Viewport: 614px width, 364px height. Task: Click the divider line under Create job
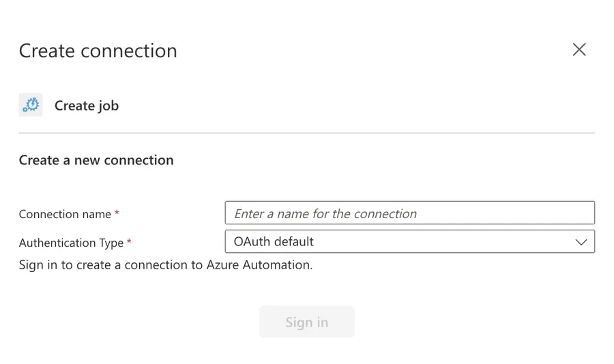click(307, 133)
